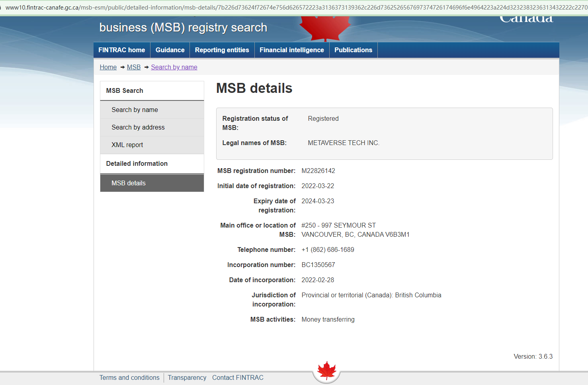Choose Search by name in sidebar
Viewport: 588px width, 385px height.
(152, 110)
